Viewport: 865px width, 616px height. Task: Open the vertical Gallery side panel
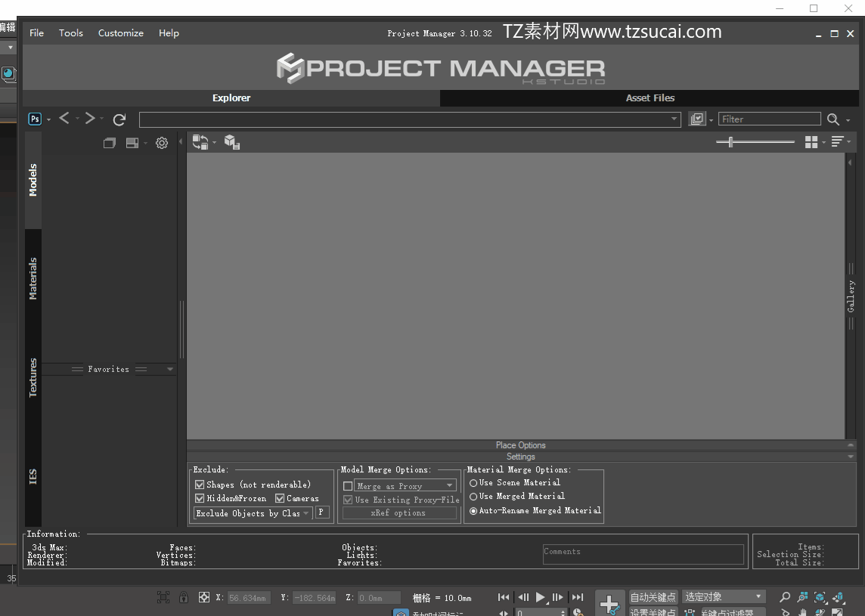[x=851, y=296]
